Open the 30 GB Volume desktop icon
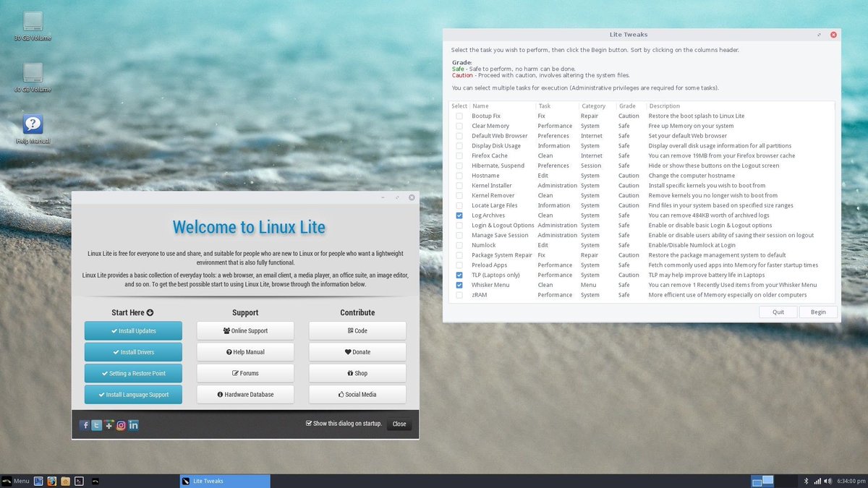Image resolution: width=868 pixels, height=488 pixels. point(33,25)
